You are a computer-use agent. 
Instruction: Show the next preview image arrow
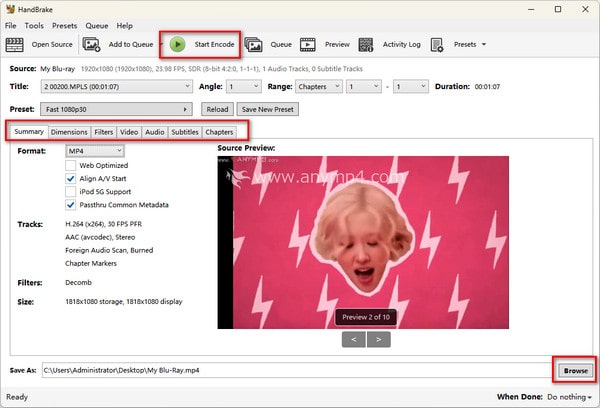point(378,339)
